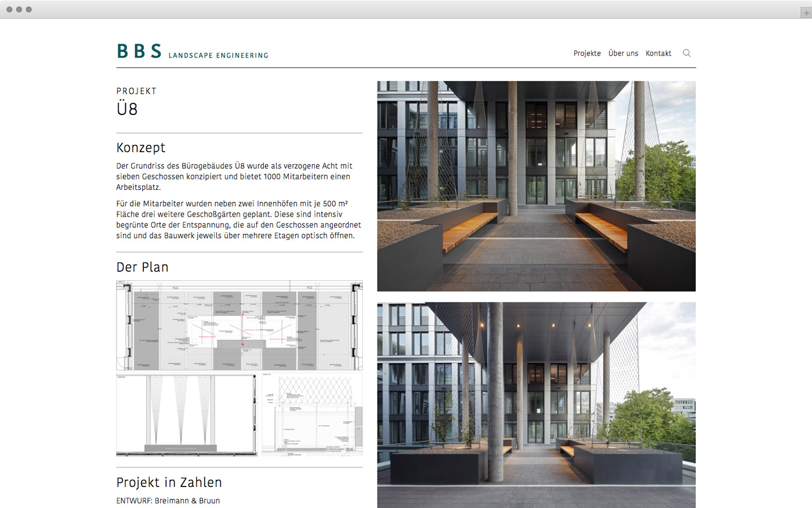Enlarge the lower terrace photo with planters
Viewport: 812px width, 508px height.
[x=536, y=405]
